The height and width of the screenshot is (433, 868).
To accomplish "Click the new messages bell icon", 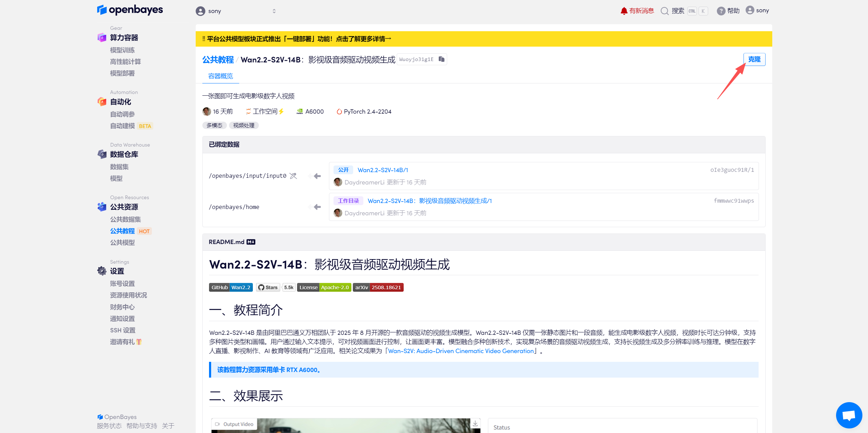I will 624,11.
